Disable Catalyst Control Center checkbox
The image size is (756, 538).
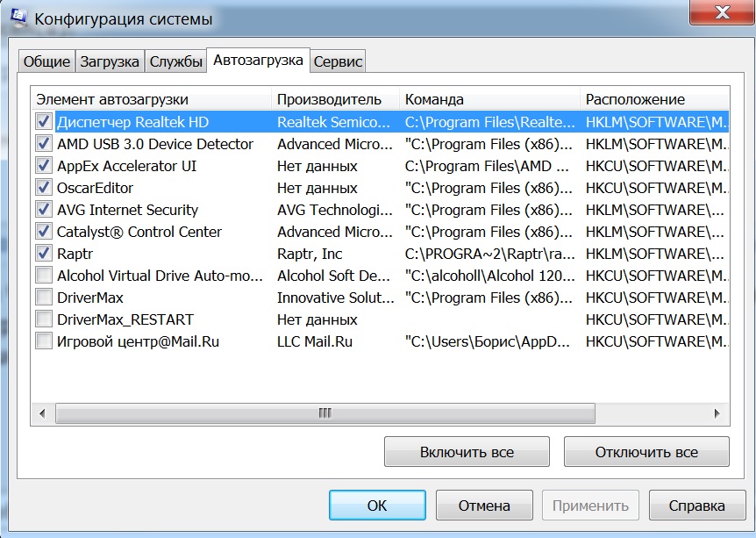43,231
